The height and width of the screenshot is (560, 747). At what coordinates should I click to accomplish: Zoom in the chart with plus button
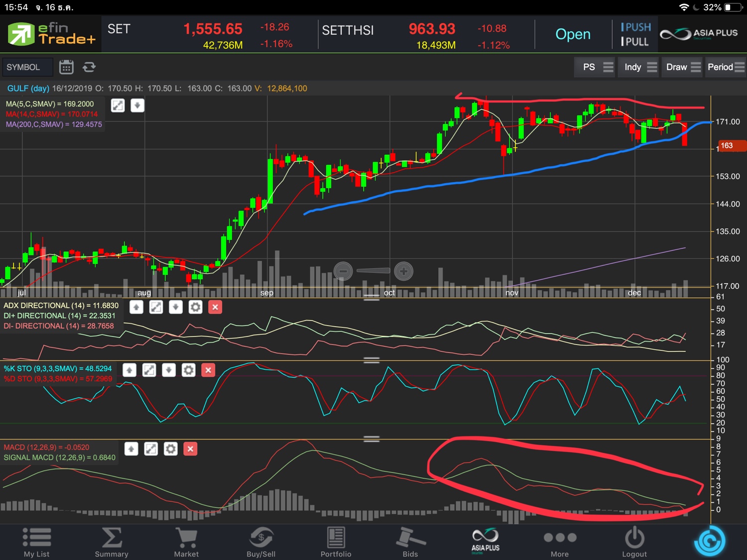[x=403, y=271]
